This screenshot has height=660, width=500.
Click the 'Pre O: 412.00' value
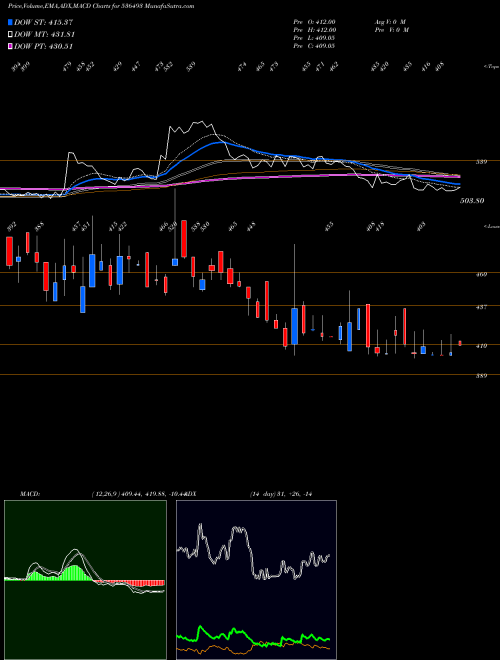314,22
